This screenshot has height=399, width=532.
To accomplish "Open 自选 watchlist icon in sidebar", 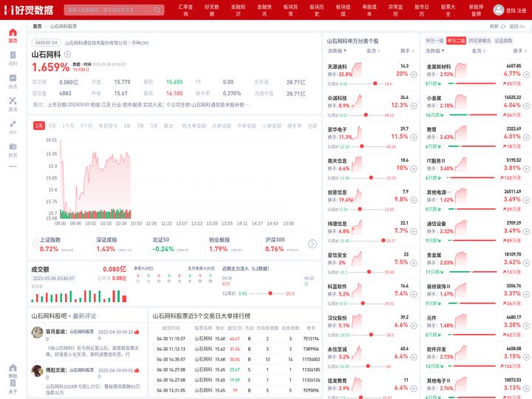I will [x=13, y=78].
